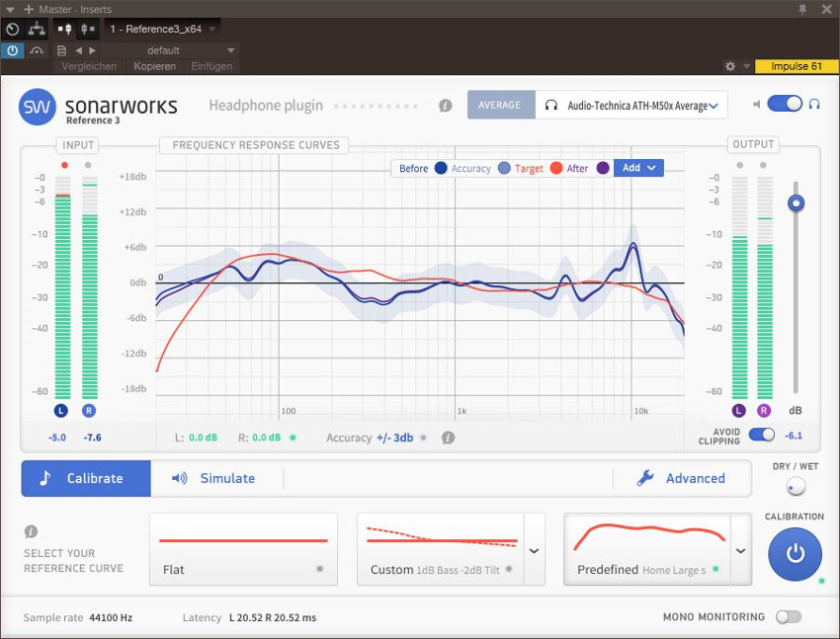The width and height of the screenshot is (840, 639).
Task: Click the add insert plus icon
Action: click(29, 9)
